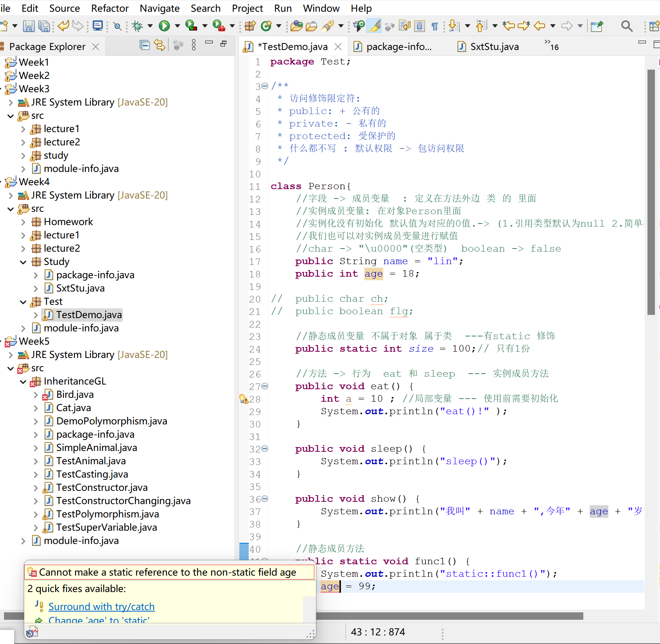This screenshot has height=644, width=660.
Task: Open TestCasting.java in the tree
Action: coord(92,474)
